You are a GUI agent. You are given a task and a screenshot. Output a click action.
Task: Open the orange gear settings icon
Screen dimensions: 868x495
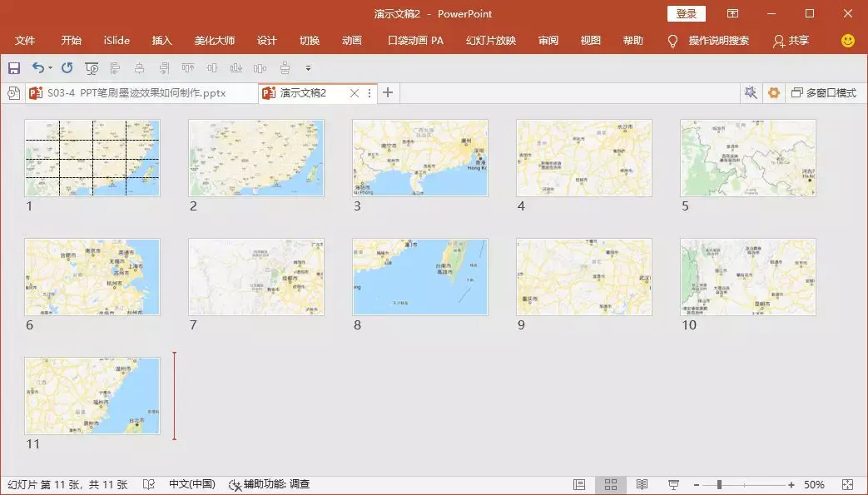click(774, 92)
